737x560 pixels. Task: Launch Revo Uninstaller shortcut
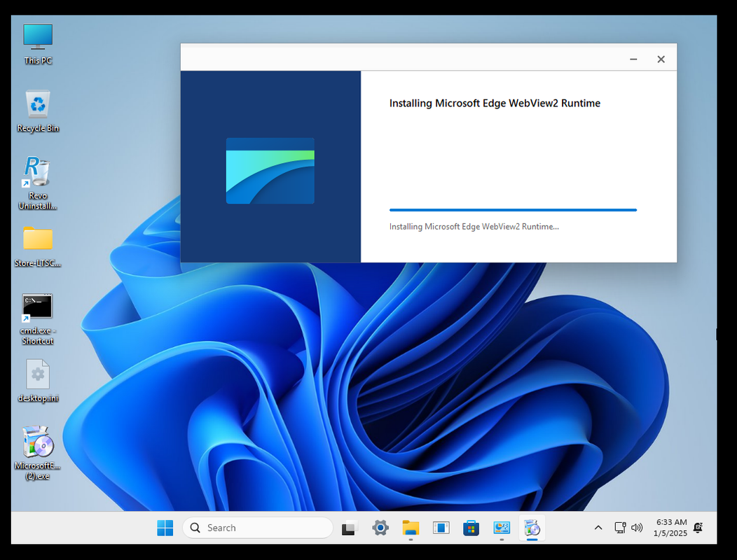point(38,183)
